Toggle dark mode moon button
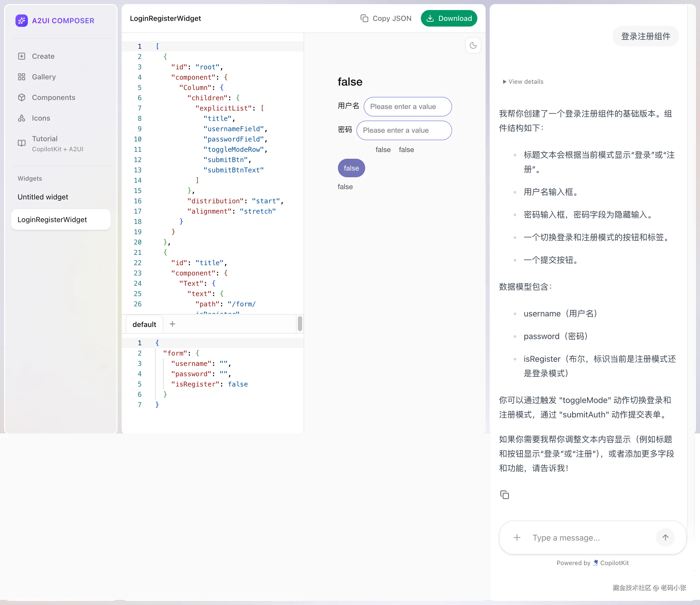This screenshot has height=605, width=700. [473, 45]
